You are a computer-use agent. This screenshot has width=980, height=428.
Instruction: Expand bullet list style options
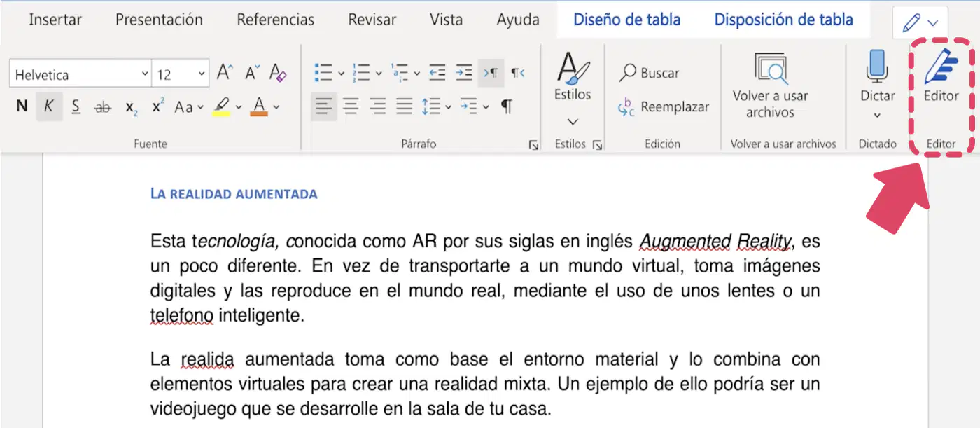point(341,73)
